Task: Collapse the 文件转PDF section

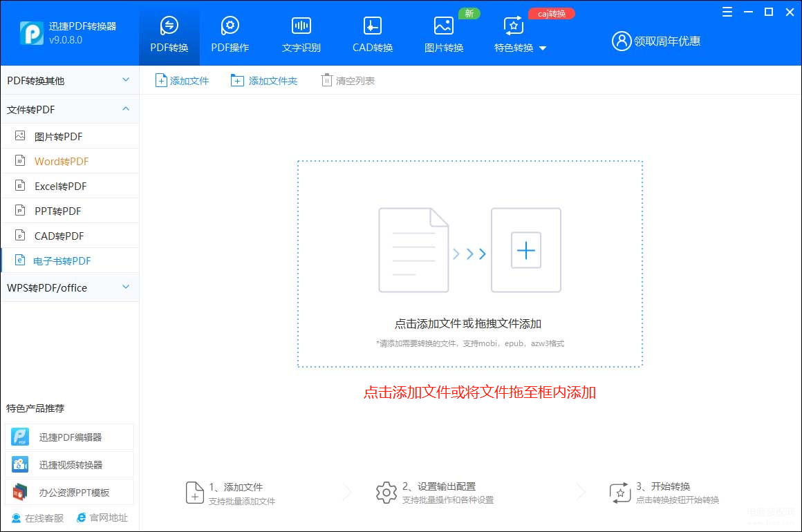Action: [x=70, y=109]
